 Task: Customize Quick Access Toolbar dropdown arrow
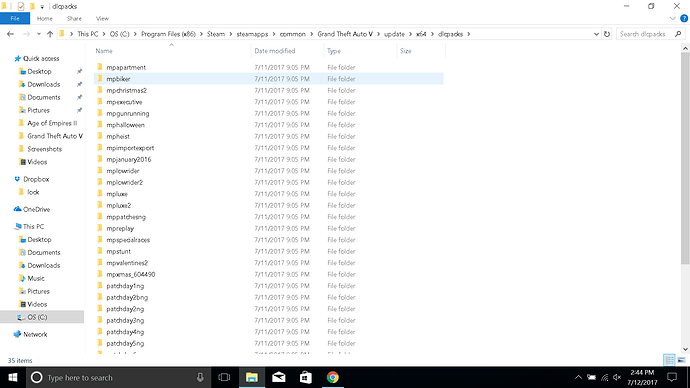click(x=42, y=7)
